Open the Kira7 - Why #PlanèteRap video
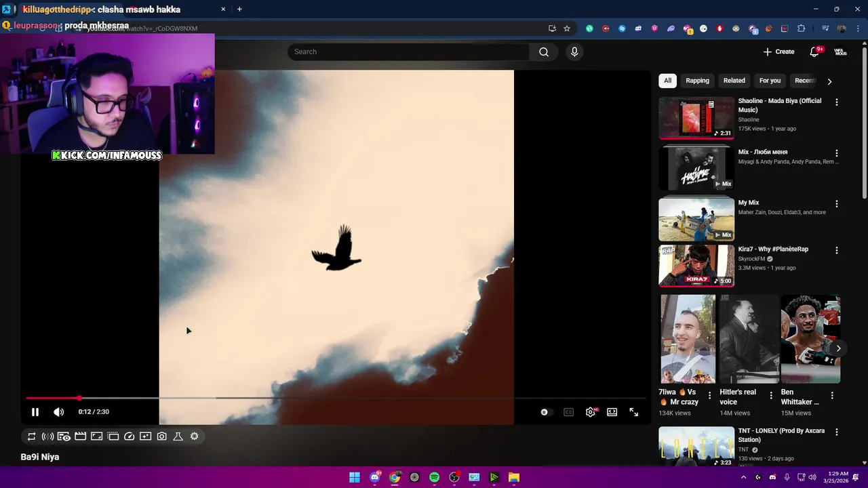Viewport: 868px width, 488px height. point(696,266)
